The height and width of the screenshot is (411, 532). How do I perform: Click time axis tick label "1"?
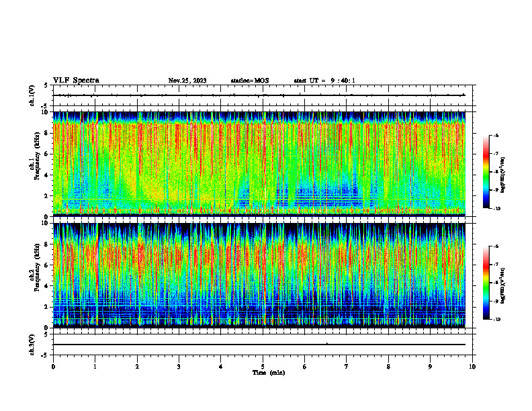coord(95,367)
